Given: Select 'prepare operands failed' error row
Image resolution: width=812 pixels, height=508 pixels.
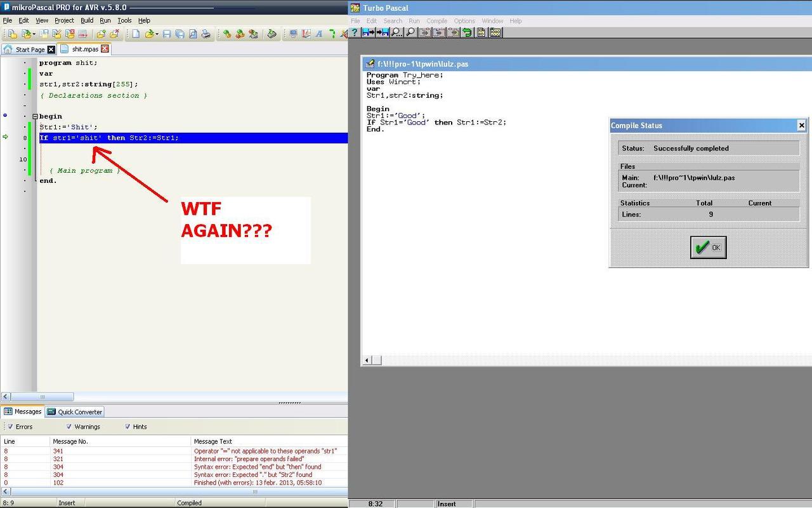Looking at the screenshot, I should 174,458.
